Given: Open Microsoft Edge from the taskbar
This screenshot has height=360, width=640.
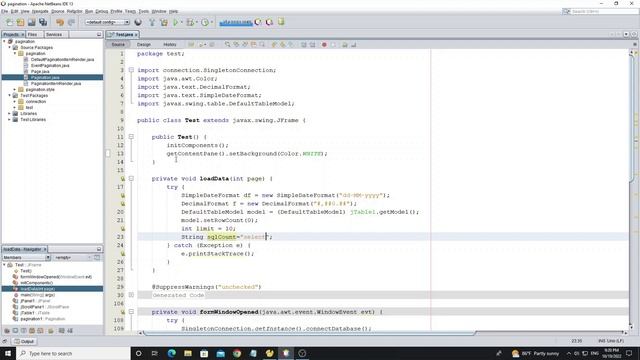Looking at the screenshot, I should pos(171,353).
